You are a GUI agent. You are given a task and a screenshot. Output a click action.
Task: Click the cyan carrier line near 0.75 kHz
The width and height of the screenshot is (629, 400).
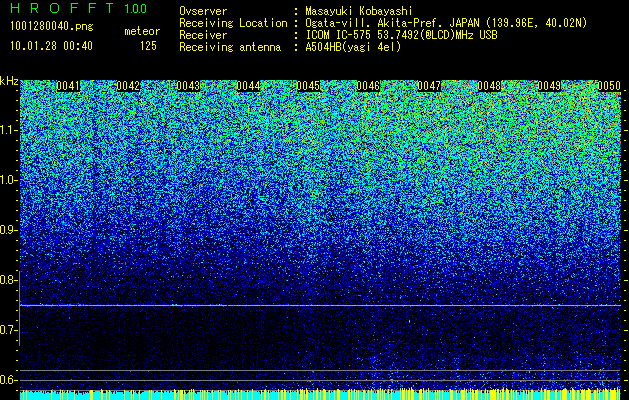pyautogui.click(x=320, y=306)
